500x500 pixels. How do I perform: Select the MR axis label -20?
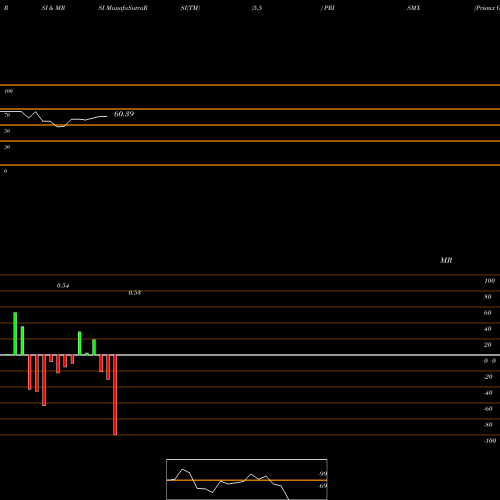[x=488, y=377]
